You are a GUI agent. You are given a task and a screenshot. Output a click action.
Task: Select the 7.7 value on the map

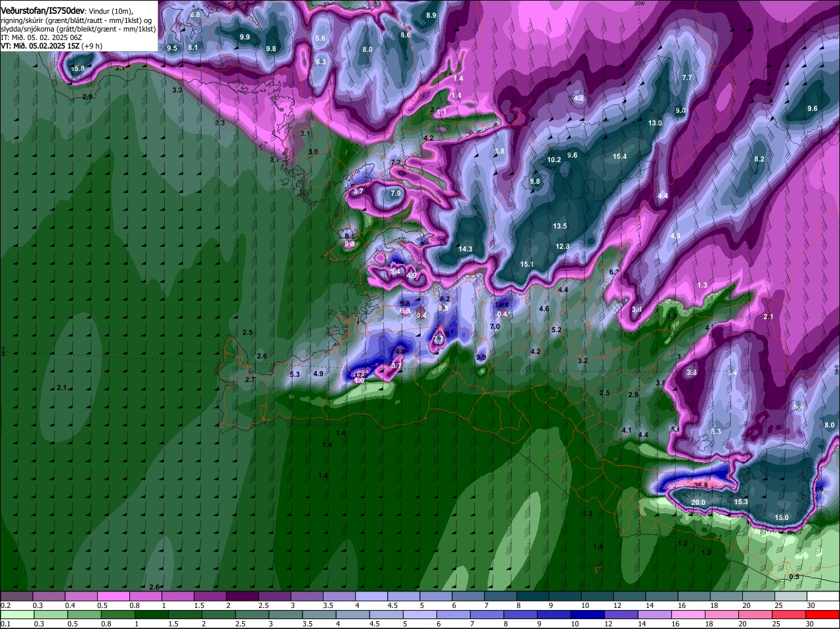(x=687, y=77)
